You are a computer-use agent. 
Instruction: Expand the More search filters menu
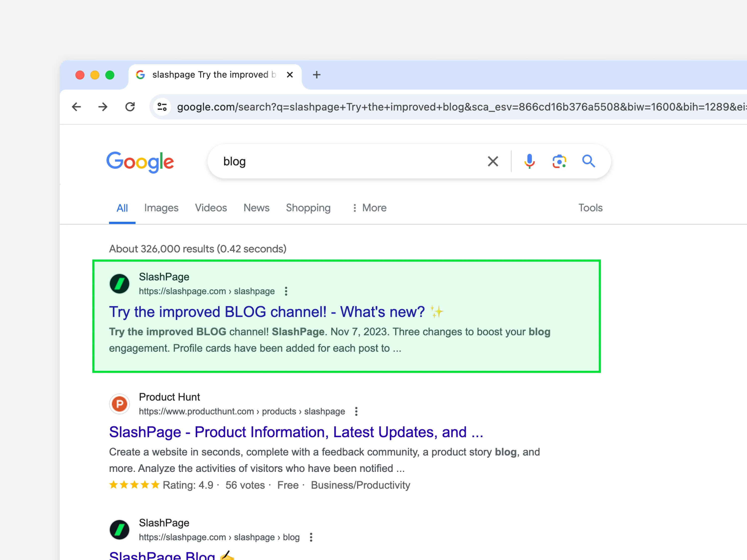coord(370,208)
